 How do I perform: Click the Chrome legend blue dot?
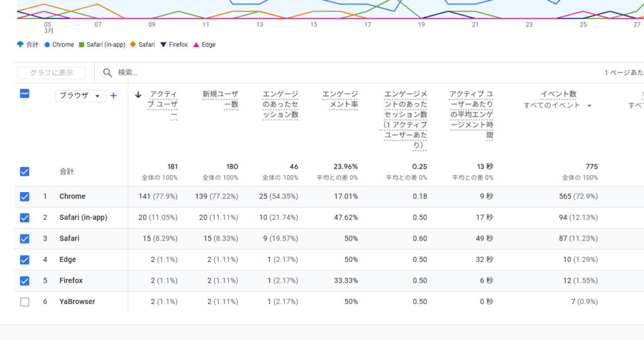tap(47, 45)
